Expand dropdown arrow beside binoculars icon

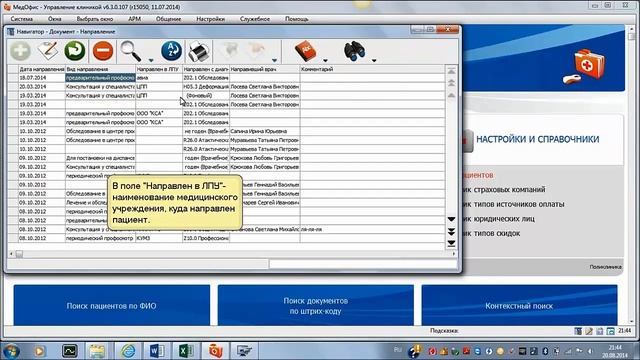(374, 60)
